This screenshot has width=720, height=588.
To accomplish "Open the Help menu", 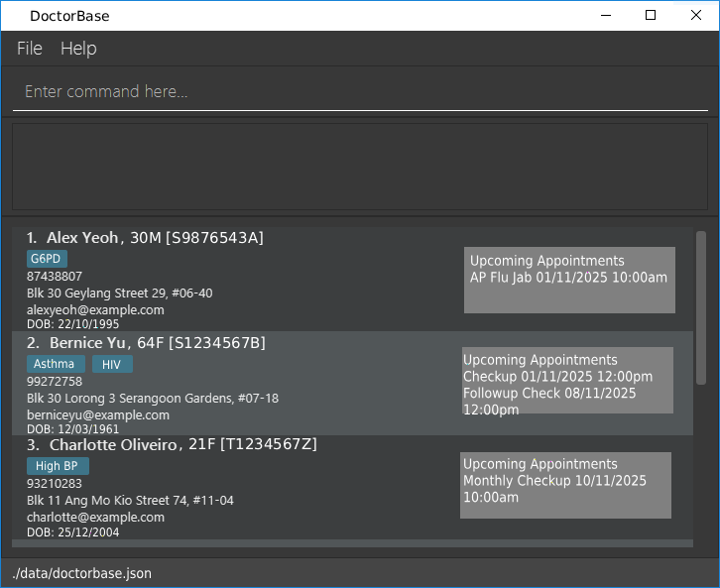I will point(78,49).
